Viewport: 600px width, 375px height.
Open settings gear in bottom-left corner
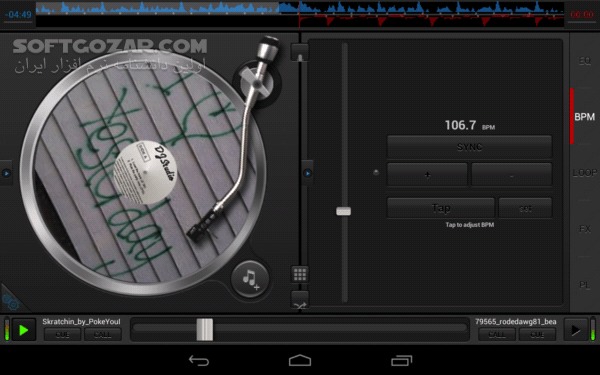coord(11,302)
